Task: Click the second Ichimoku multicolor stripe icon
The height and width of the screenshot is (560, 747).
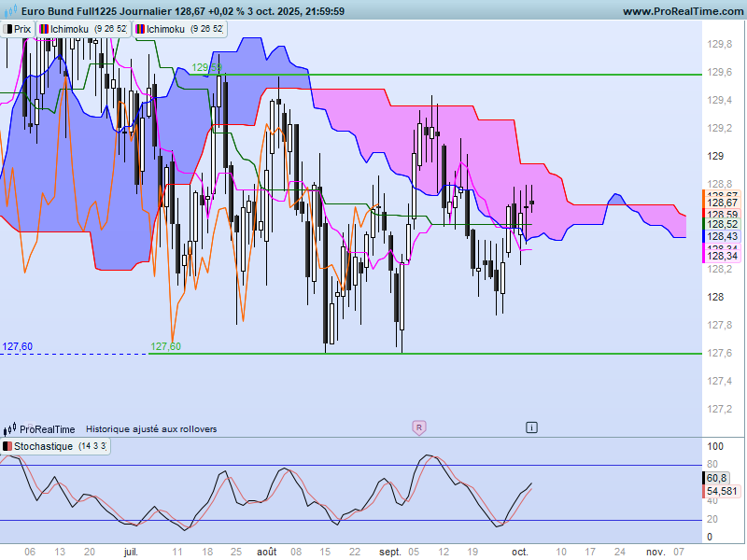Action: pos(140,30)
